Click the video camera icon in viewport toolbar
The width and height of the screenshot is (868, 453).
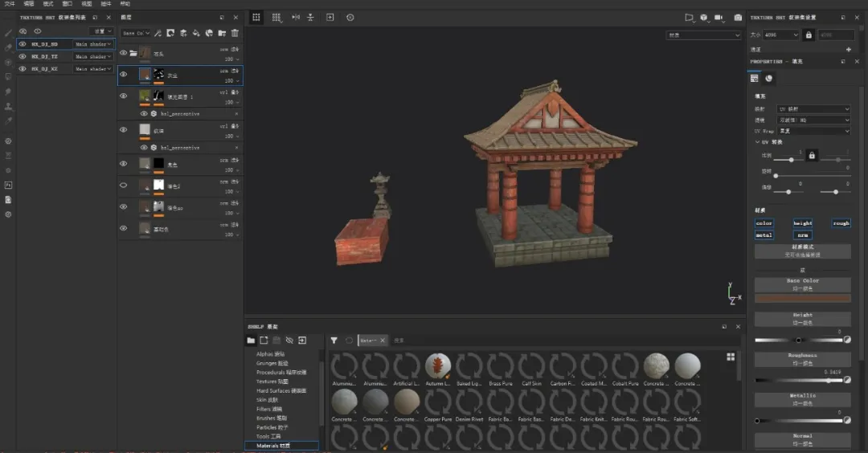click(719, 17)
